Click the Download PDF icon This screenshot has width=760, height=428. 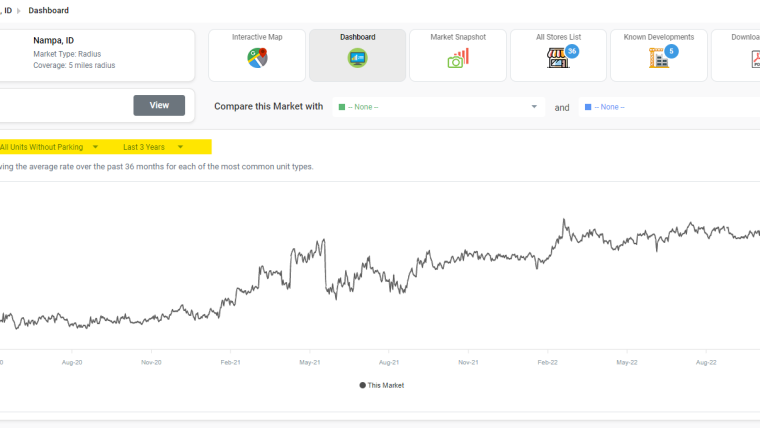tap(756, 59)
